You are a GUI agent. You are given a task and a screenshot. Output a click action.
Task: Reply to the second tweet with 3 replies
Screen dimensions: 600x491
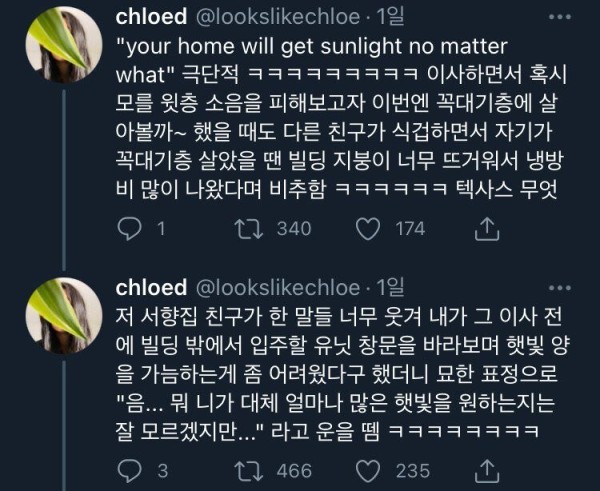129,471
